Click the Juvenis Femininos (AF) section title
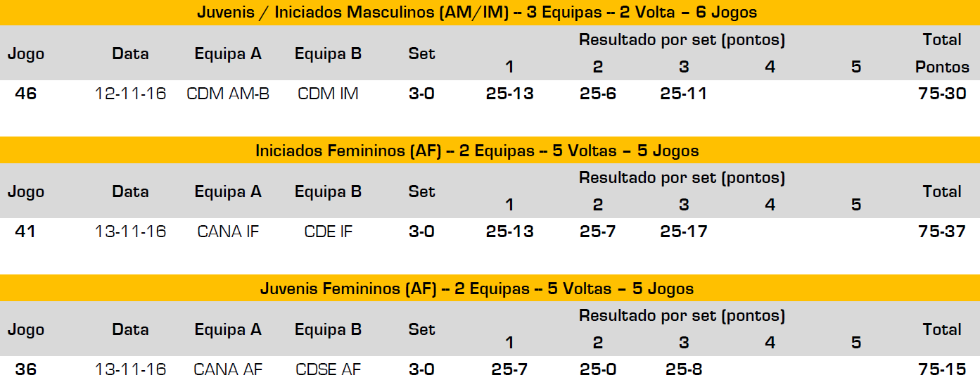 click(x=476, y=289)
